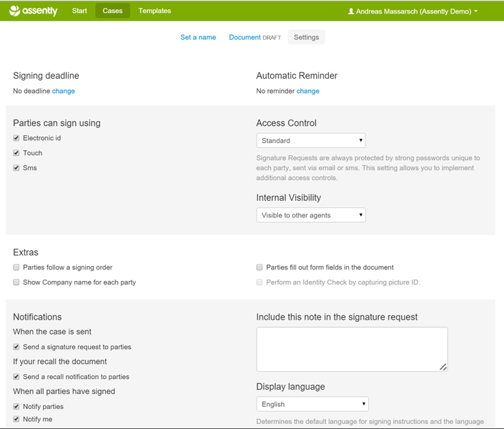
Task: Toggle the Touch signing checkbox
Action: click(x=16, y=153)
